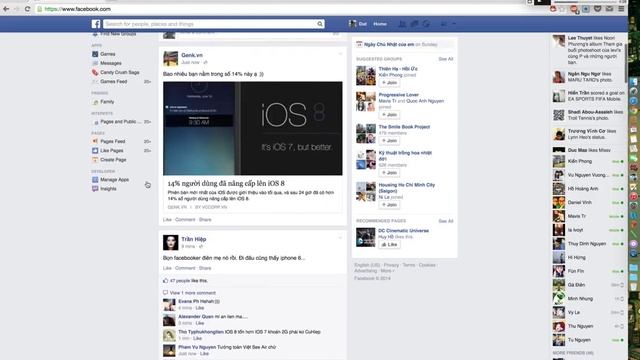Open chat with Thuy Dinh Nguyen
640x360 pixels.
point(589,244)
